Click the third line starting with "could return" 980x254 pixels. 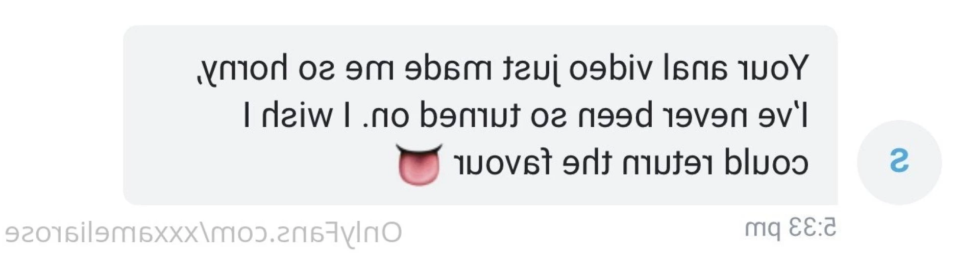[602, 163]
